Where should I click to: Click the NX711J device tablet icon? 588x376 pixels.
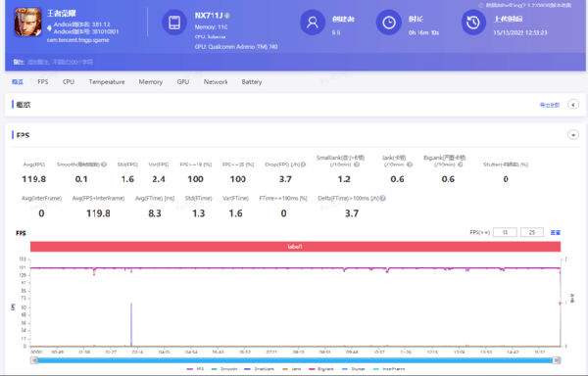[174, 23]
